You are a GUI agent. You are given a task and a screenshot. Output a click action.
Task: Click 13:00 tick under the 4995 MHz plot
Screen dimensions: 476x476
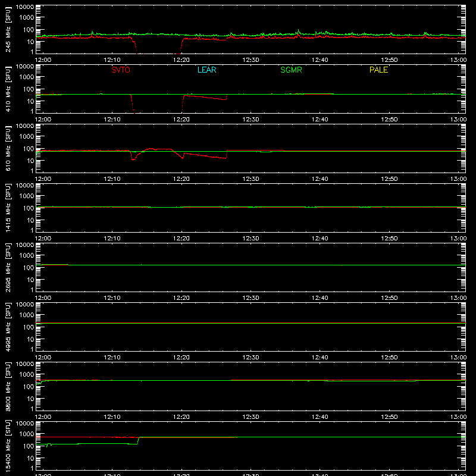click(x=458, y=358)
